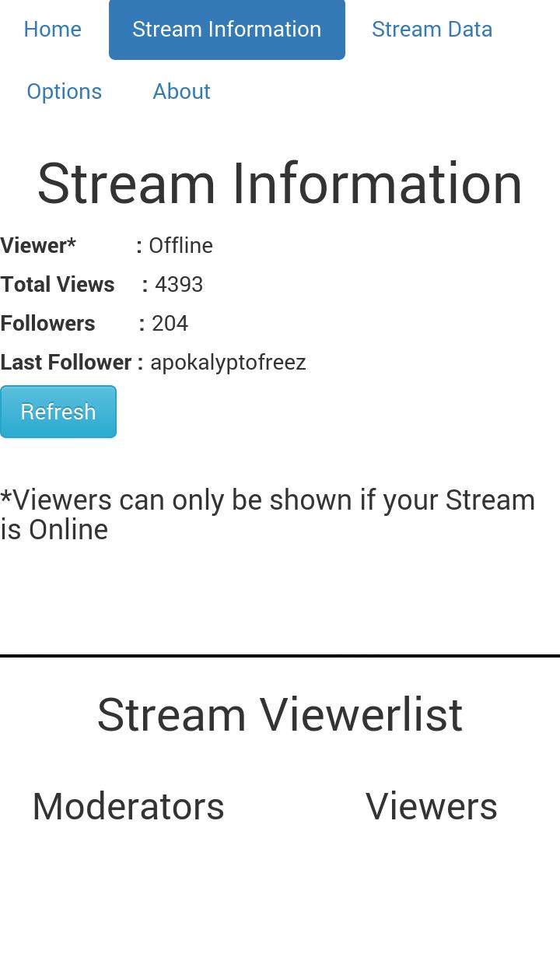Click the Total Views label
This screenshot has height=954, width=560.
[58, 285]
